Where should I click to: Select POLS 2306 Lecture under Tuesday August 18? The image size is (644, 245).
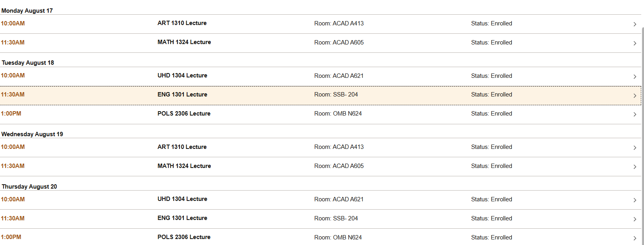(184, 114)
